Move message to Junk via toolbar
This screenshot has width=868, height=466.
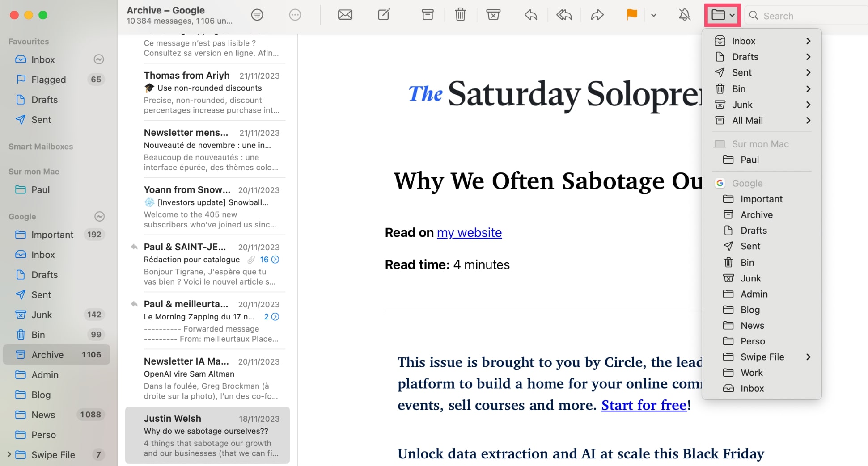pyautogui.click(x=493, y=15)
